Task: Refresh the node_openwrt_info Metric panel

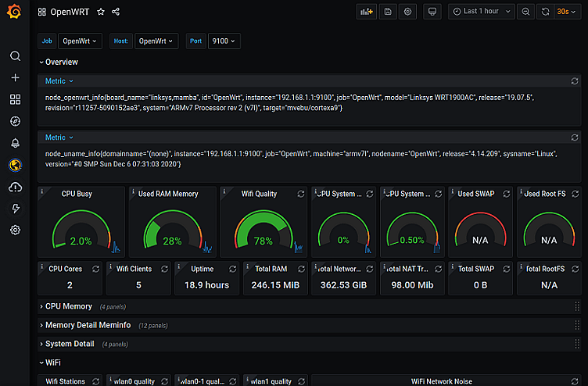Action: (x=575, y=81)
